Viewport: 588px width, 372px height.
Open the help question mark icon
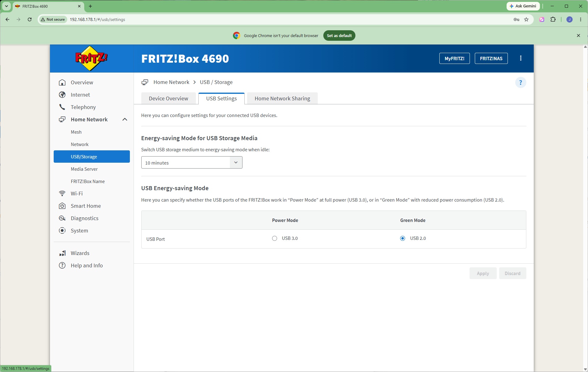521,82
